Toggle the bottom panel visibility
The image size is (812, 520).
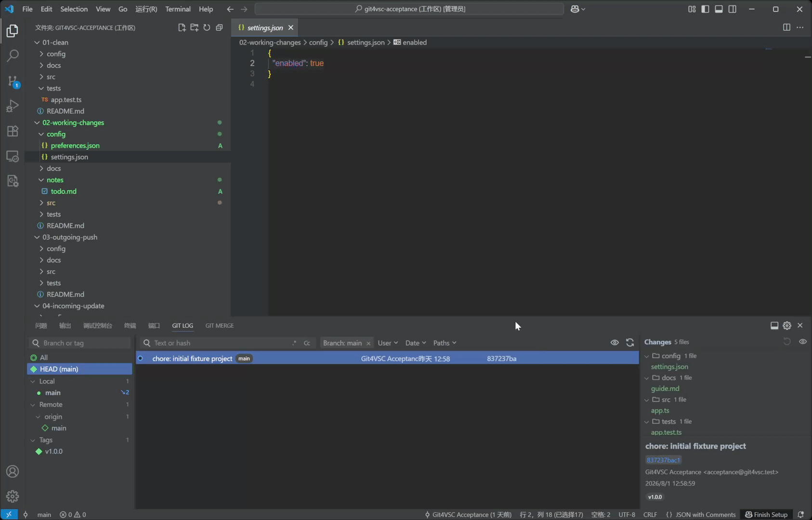point(719,9)
